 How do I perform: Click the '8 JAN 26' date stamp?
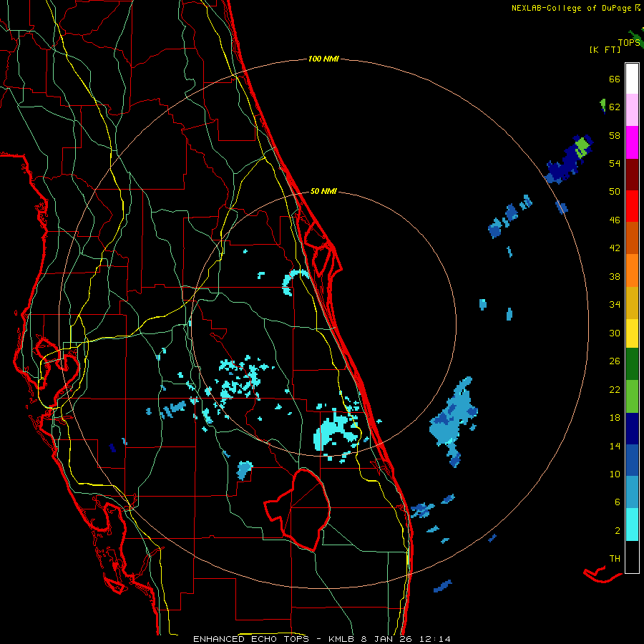pyautogui.click(x=386, y=639)
